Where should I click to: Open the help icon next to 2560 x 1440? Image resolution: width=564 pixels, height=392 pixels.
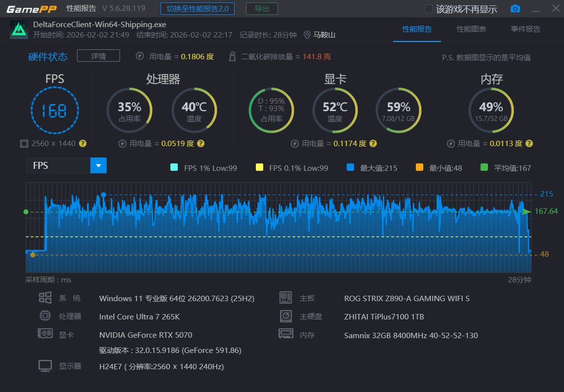[x=83, y=144]
